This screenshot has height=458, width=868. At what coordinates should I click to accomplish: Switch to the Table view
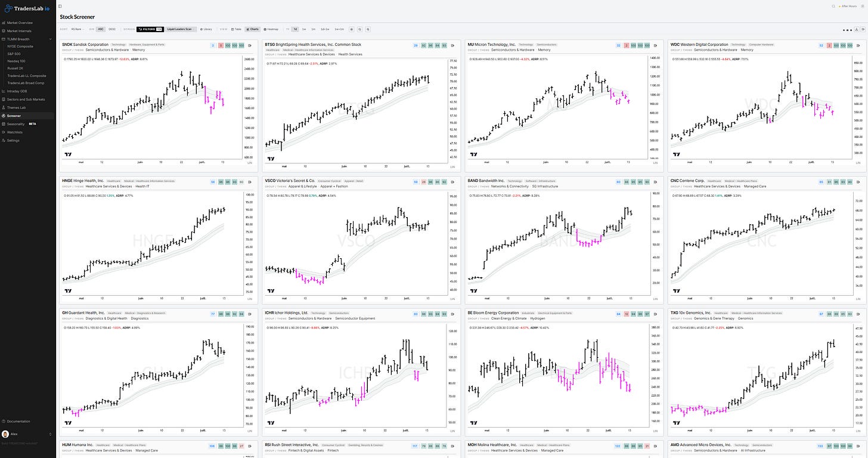pos(236,29)
